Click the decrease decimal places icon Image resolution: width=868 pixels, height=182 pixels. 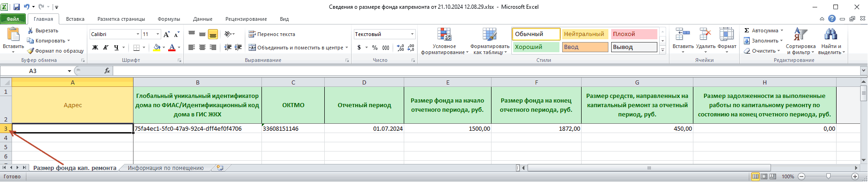411,47
